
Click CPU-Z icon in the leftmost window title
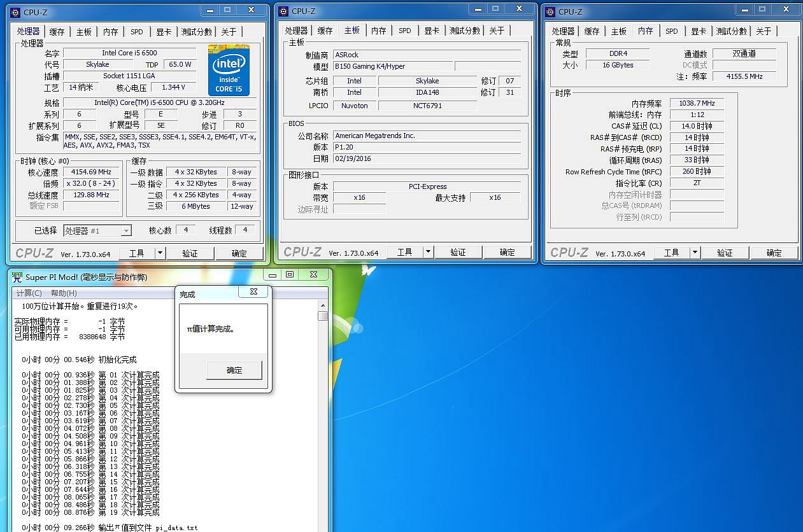(15, 11)
